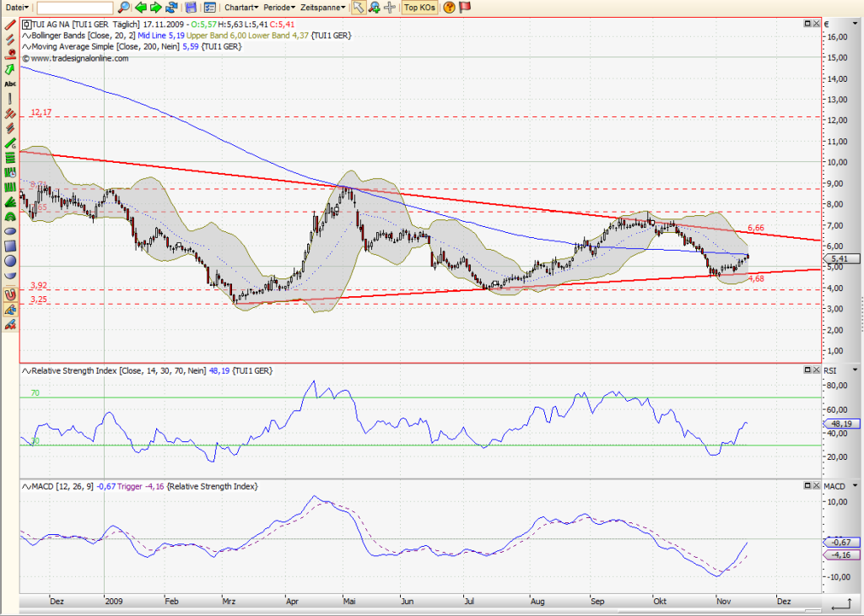Click the magnifier search icon beside the symbol box

[x=124, y=7]
